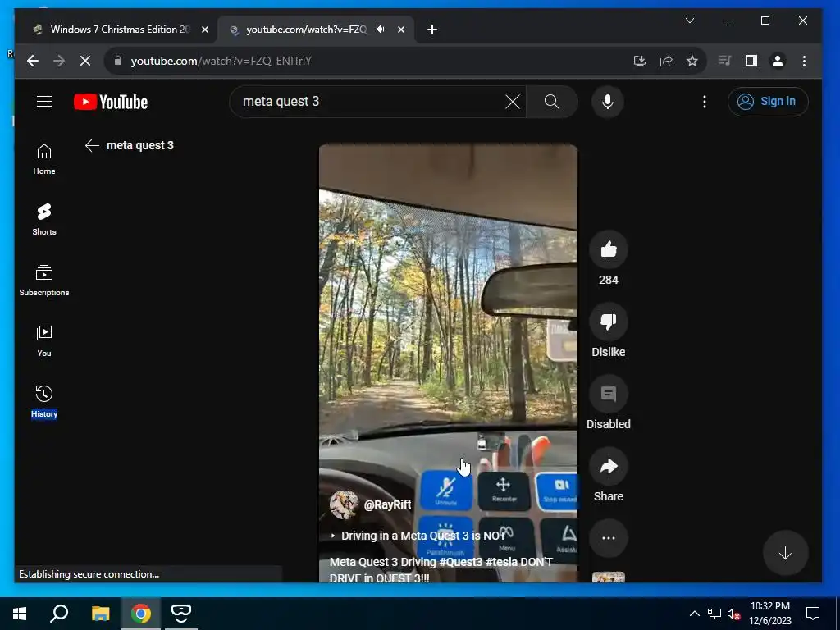Open File Explorer from taskbar
840x630 pixels.
(x=100, y=614)
